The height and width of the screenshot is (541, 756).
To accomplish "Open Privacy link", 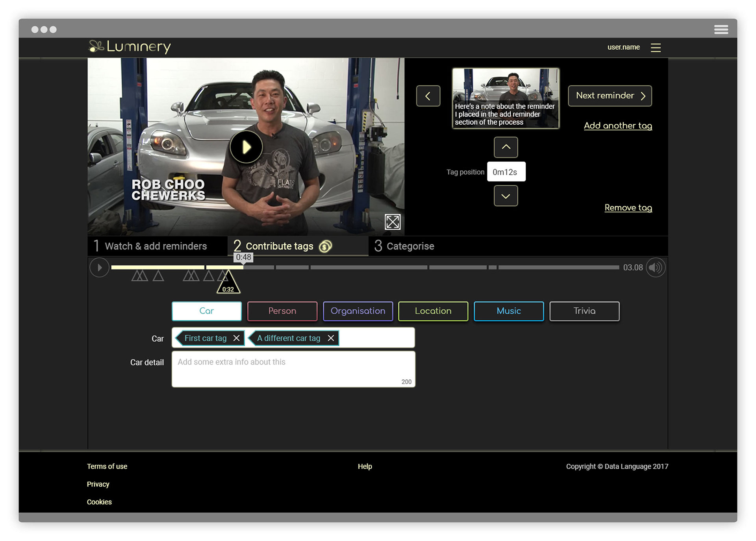I will pyautogui.click(x=98, y=484).
